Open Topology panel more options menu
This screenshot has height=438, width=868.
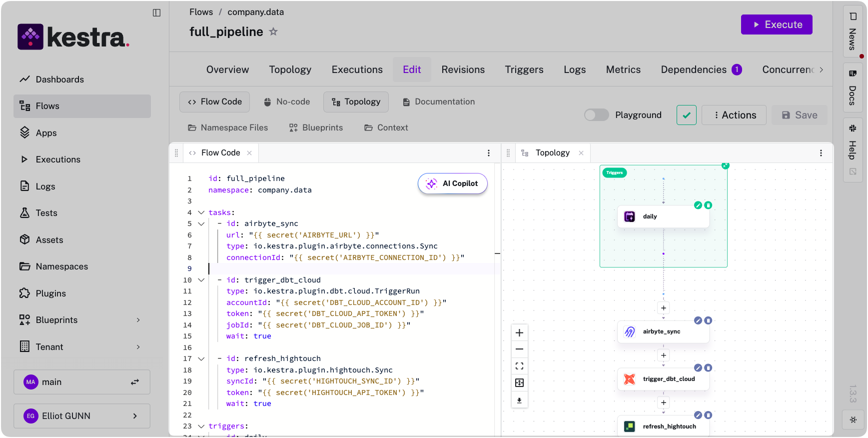(821, 153)
